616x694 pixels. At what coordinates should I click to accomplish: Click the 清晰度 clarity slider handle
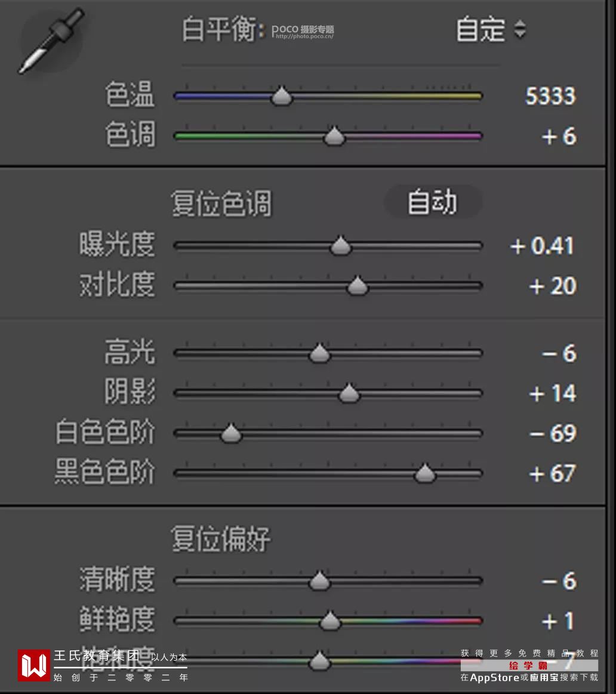tap(320, 581)
